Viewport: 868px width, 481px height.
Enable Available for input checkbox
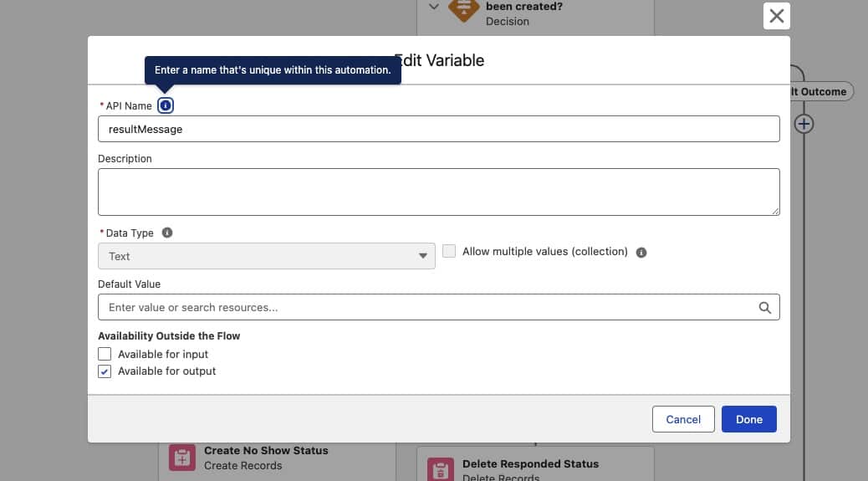[x=105, y=354]
